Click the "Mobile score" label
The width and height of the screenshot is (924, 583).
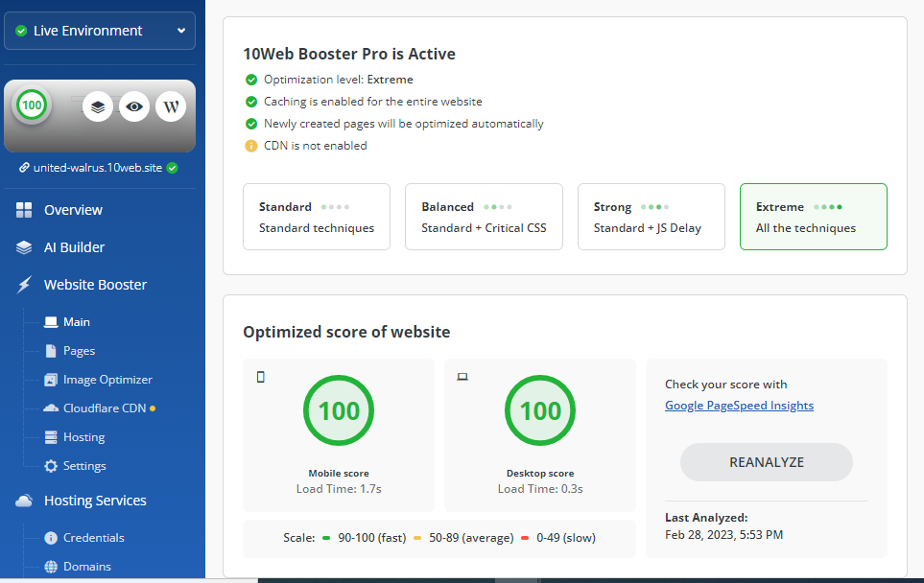339,474
